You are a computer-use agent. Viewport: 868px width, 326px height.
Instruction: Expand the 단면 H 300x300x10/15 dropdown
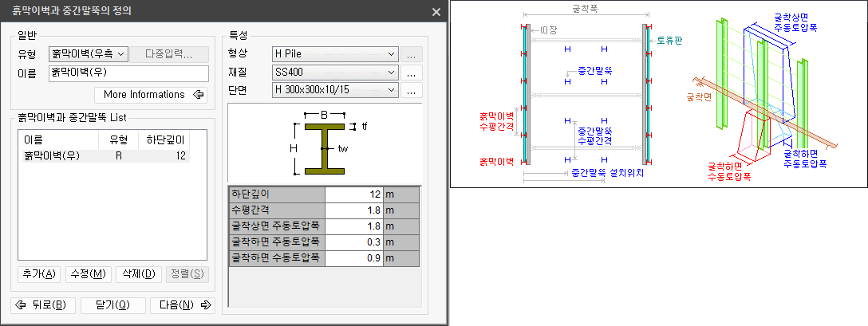coord(334,90)
